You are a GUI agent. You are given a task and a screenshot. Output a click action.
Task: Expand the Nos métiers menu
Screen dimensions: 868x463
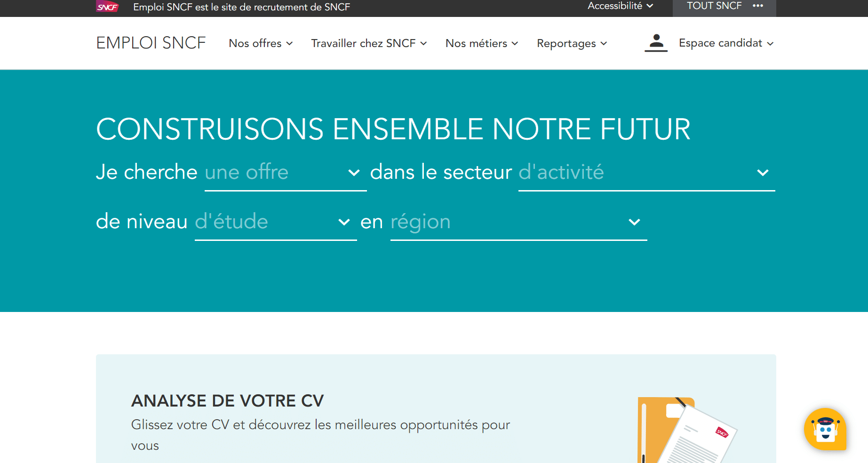pos(482,43)
